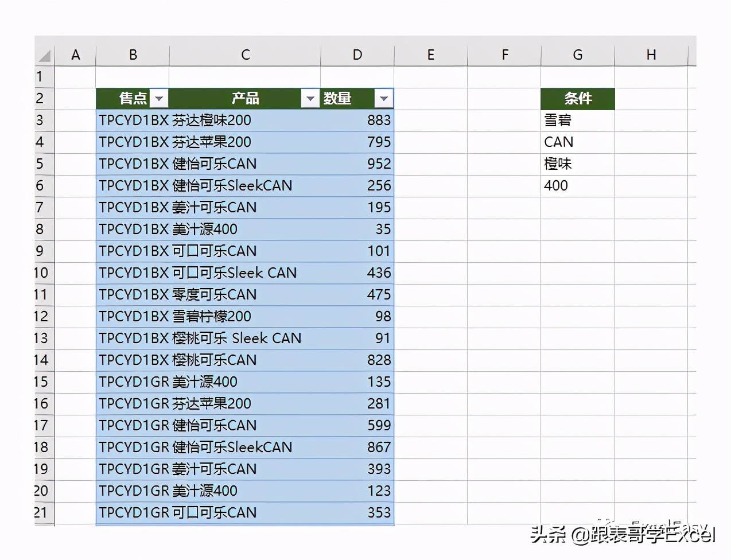Select row 5 header

click(x=44, y=164)
